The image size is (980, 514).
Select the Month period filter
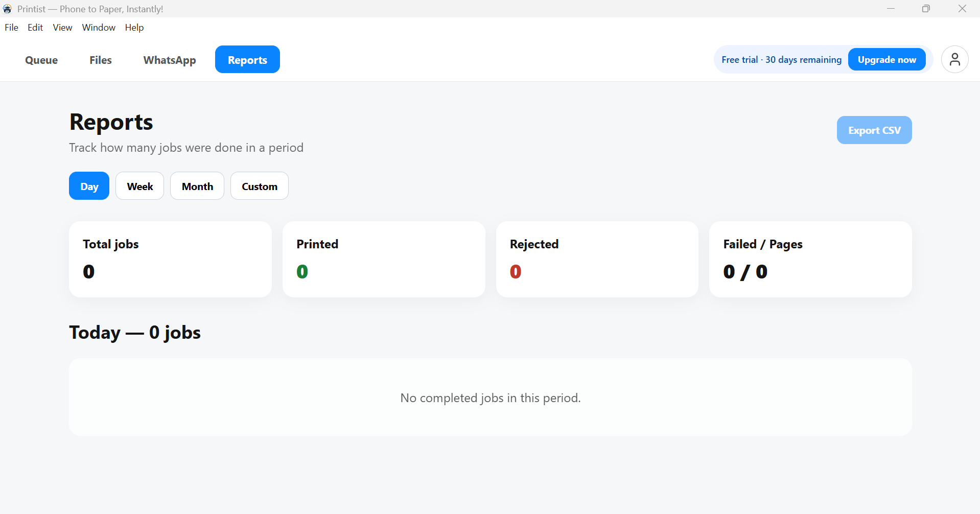[197, 186]
